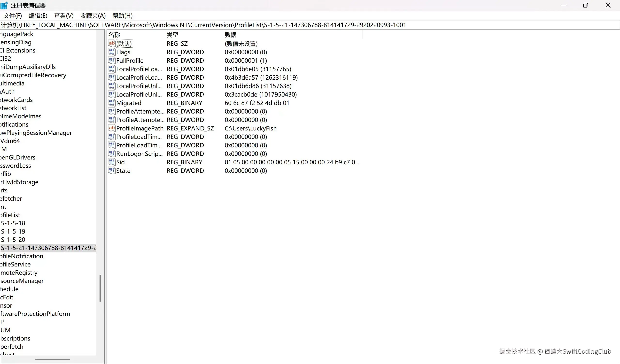620x364 pixels.
Task: Open the 文件(F) menu
Action: coord(13,16)
